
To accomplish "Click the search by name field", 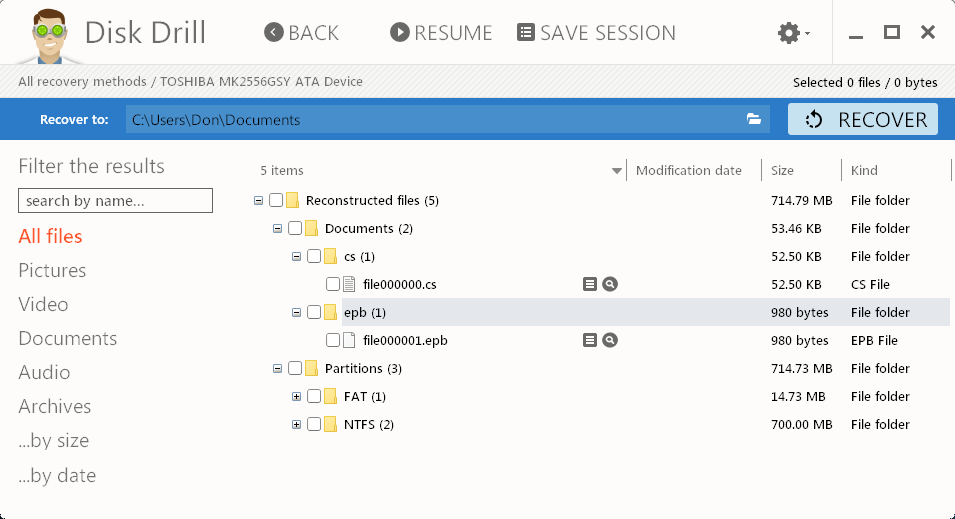I will point(115,201).
